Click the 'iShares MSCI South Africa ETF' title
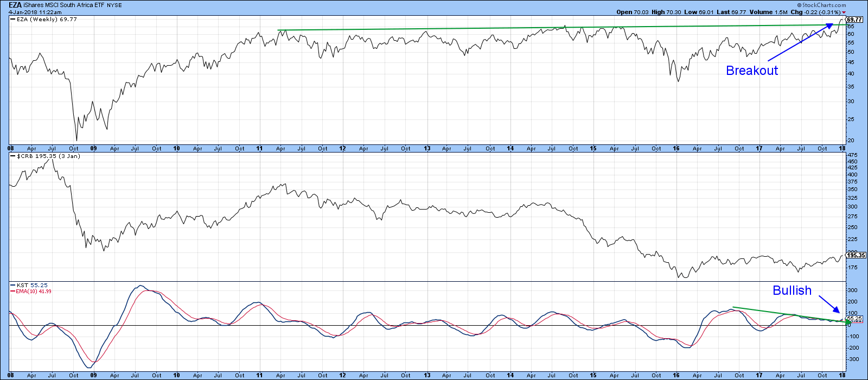The height and width of the screenshot is (380, 868). click(65, 5)
